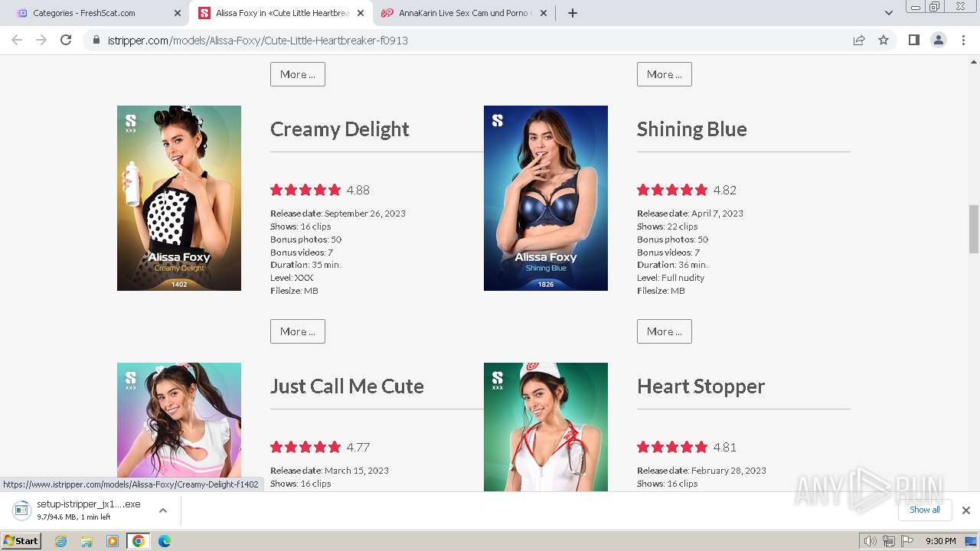This screenshot has height=551, width=980.
Task: Click the page vertical scrollbar thumb
Action: point(974,229)
